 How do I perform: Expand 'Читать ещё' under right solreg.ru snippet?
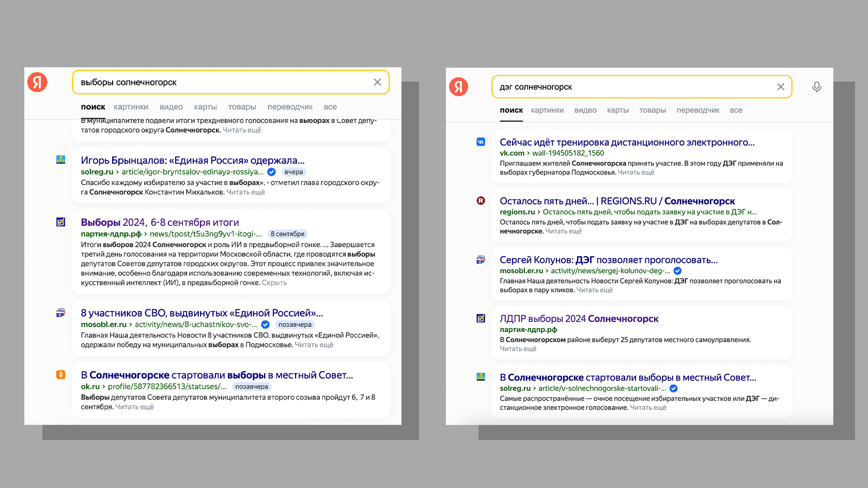coord(648,408)
